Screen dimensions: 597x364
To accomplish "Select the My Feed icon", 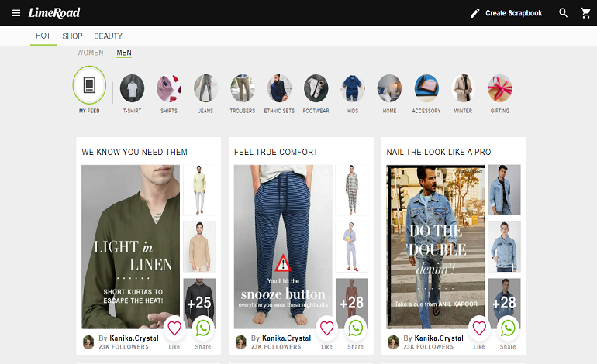I will [x=89, y=86].
